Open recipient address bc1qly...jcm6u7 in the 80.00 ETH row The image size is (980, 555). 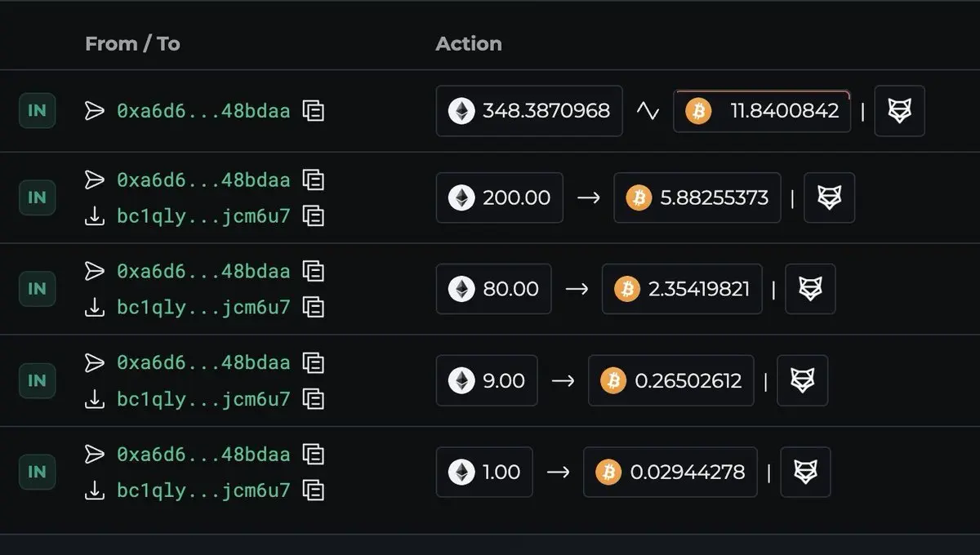(203, 308)
